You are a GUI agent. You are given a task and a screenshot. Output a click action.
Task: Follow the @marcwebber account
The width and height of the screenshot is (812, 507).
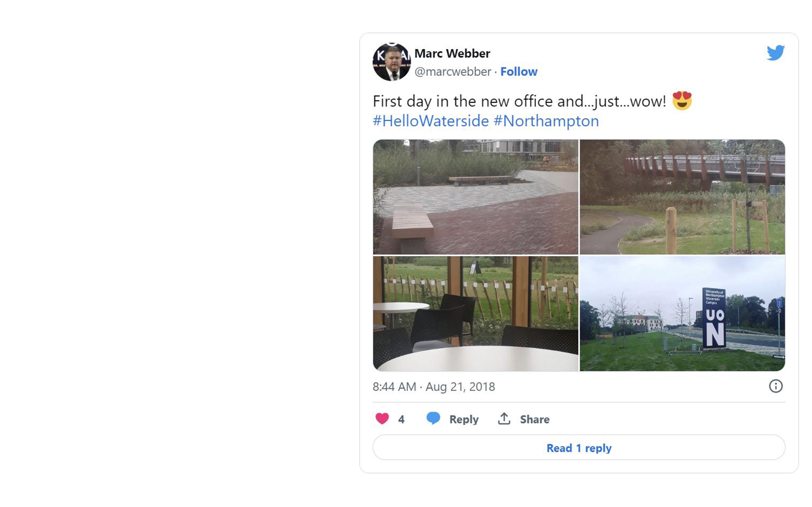[x=519, y=71]
